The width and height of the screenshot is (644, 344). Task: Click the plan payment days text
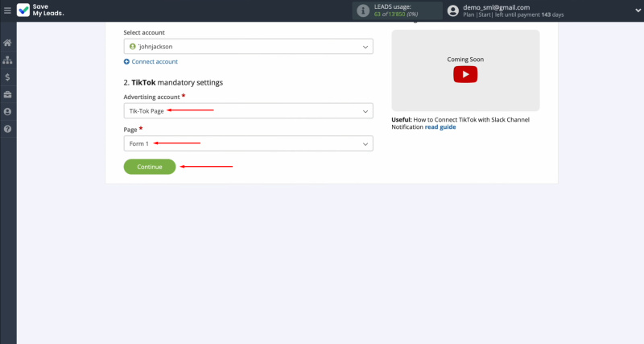514,15
